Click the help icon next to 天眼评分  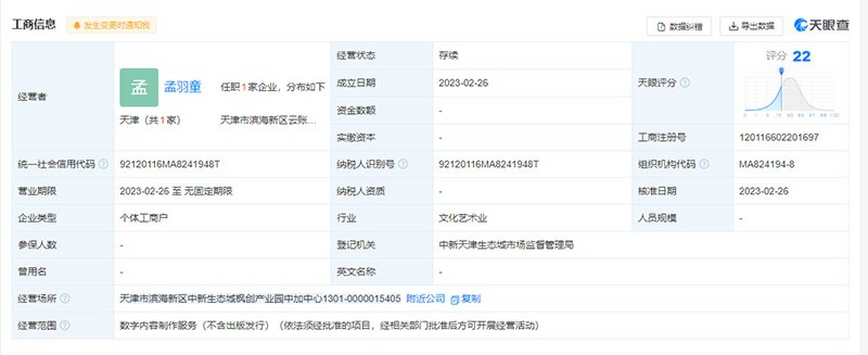point(685,83)
